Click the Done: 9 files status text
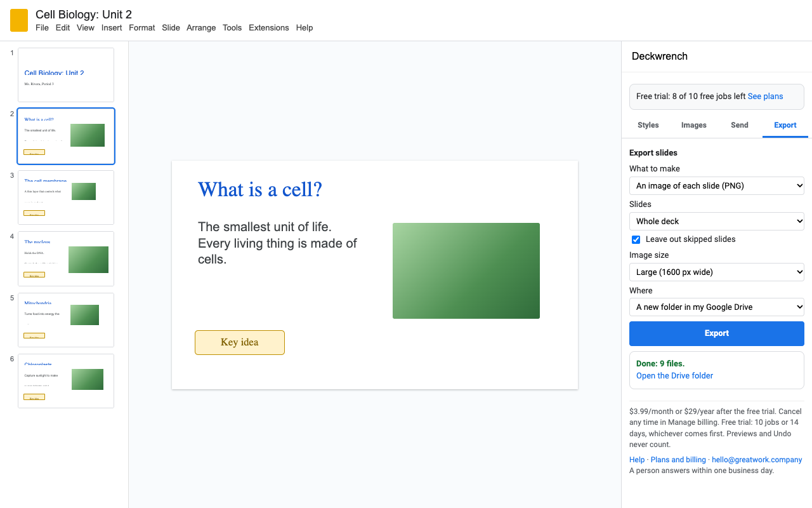The width and height of the screenshot is (812, 508). [660, 364]
